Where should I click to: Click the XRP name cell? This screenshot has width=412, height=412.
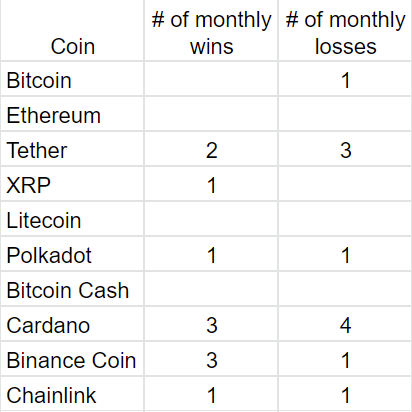tap(72, 184)
